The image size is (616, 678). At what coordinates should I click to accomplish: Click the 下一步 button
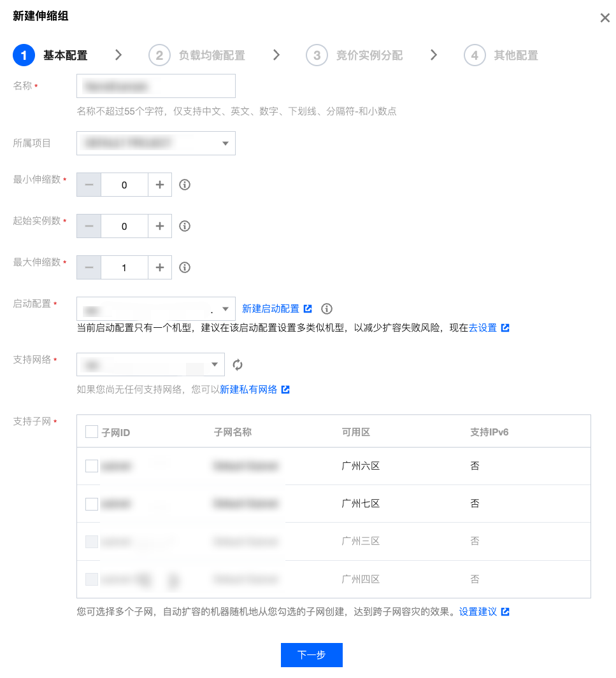pyautogui.click(x=312, y=655)
